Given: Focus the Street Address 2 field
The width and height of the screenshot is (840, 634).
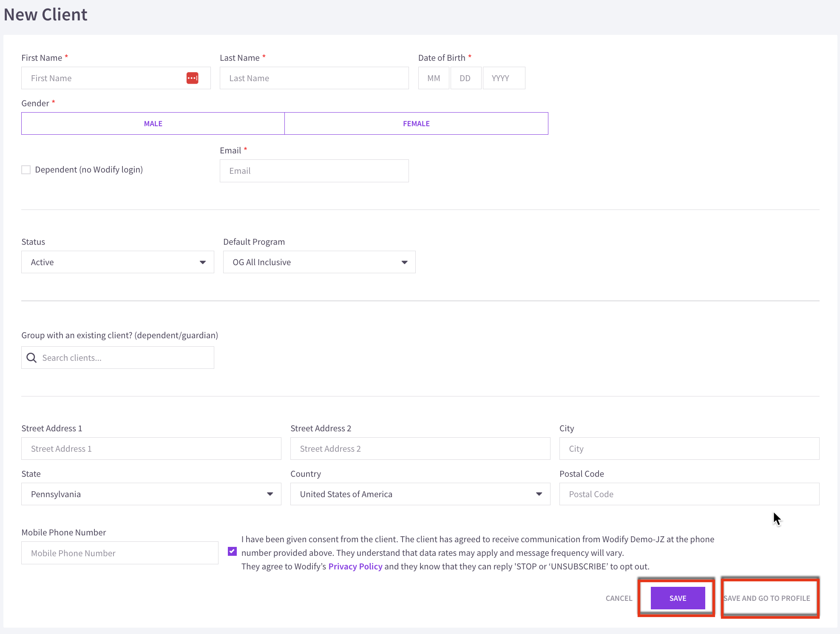Looking at the screenshot, I should point(420,449).
